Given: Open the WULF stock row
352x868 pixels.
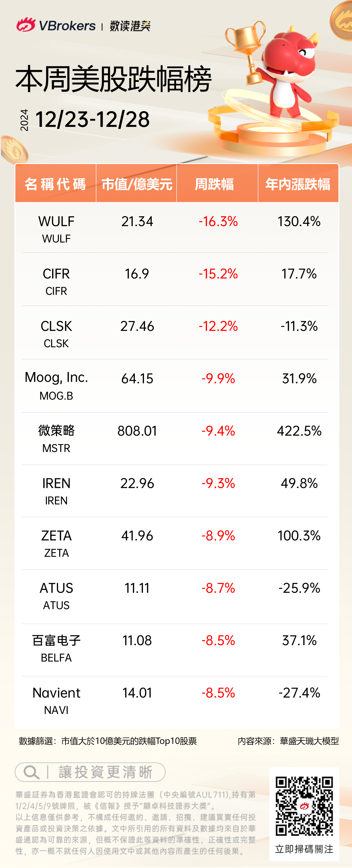Looking at the screenshot, I should pos(56,229).
